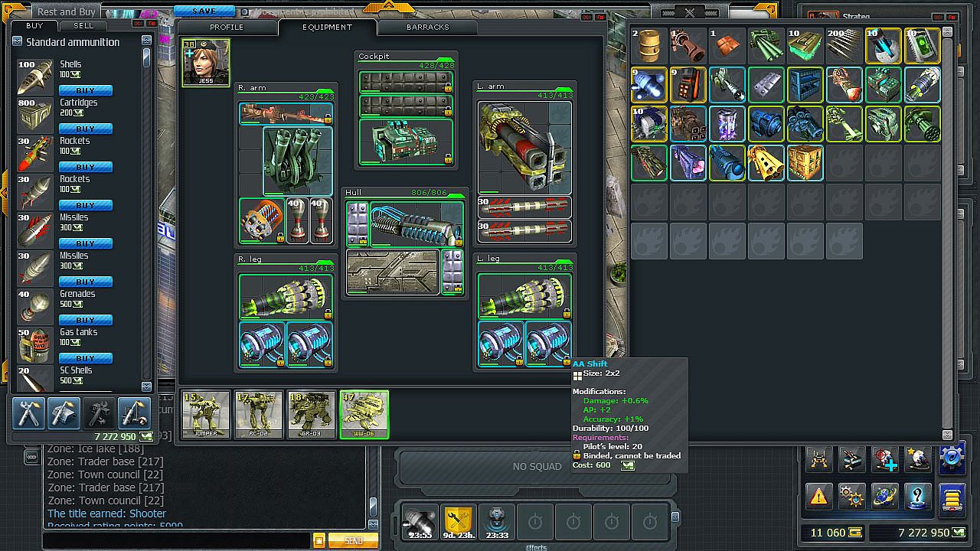Click the inventory scrollbar track
This screenshot has height=551, width=980.
947,233
